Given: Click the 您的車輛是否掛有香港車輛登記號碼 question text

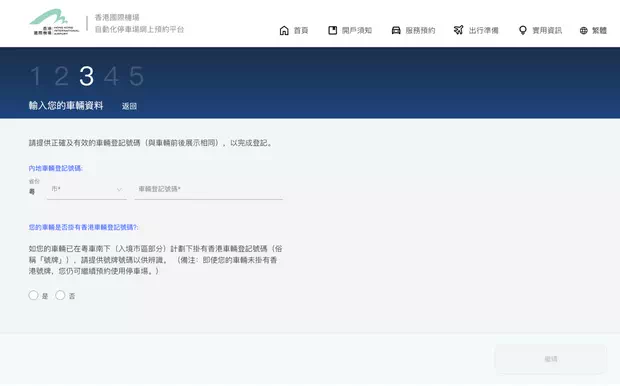Looking at the screenshot, I should [83, 227].
